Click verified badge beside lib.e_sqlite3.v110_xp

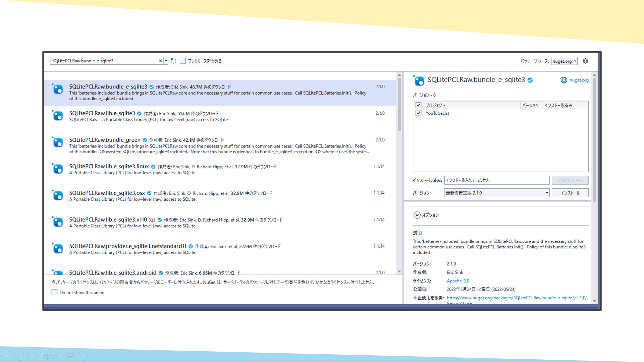tap(160, 220)
